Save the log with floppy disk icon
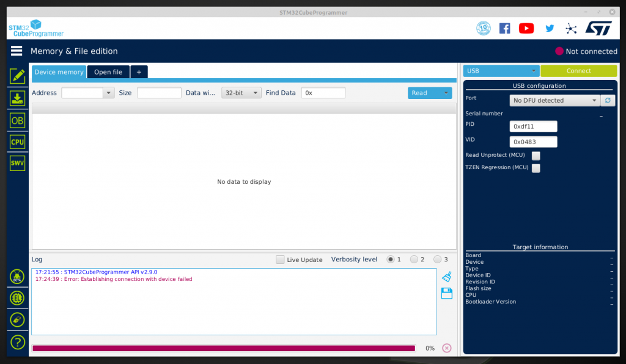Image resolution: width=626 pixels, height=364 pixels. tap(446, 294)
